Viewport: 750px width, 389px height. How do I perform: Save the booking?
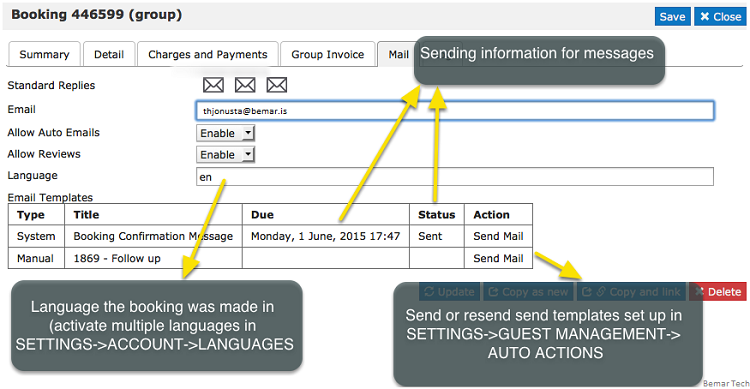click(673, 17)
